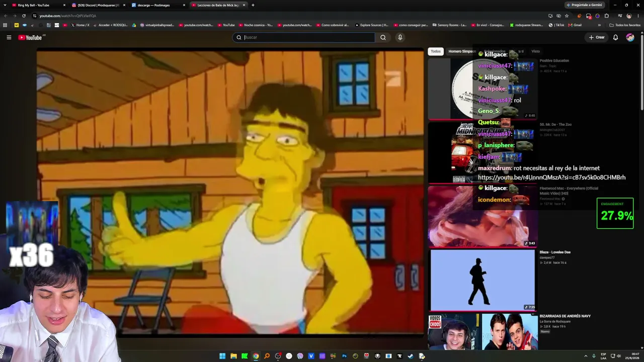
Task: Open the Bizarradas de Andrés Navy thumbnail
Action: [x=483, y=332]
